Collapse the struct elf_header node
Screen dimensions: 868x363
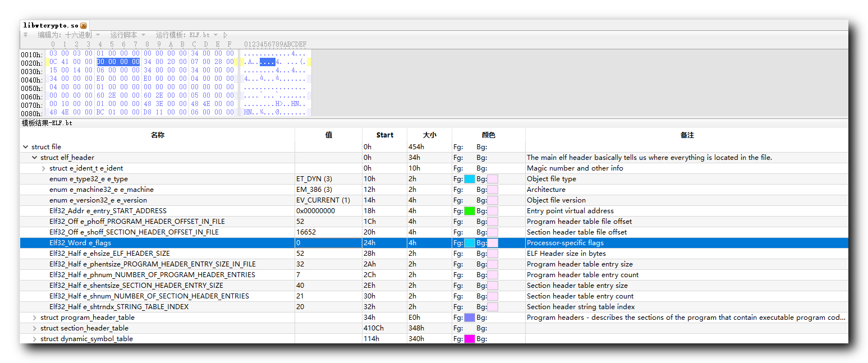pos(35,158)
